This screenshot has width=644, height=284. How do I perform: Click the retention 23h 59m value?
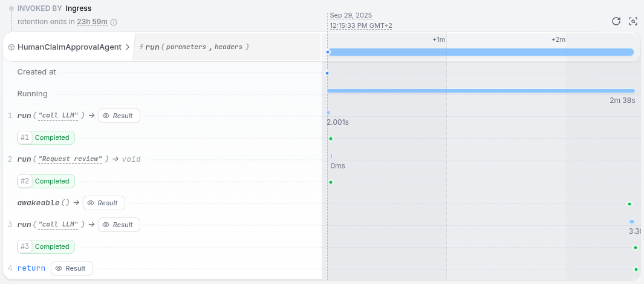pyautogui.click(x=92, y=22)
